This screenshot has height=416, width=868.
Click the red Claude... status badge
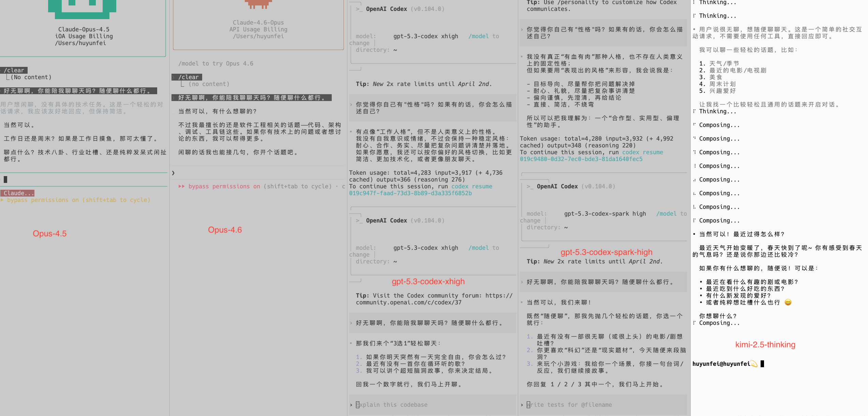18,193
